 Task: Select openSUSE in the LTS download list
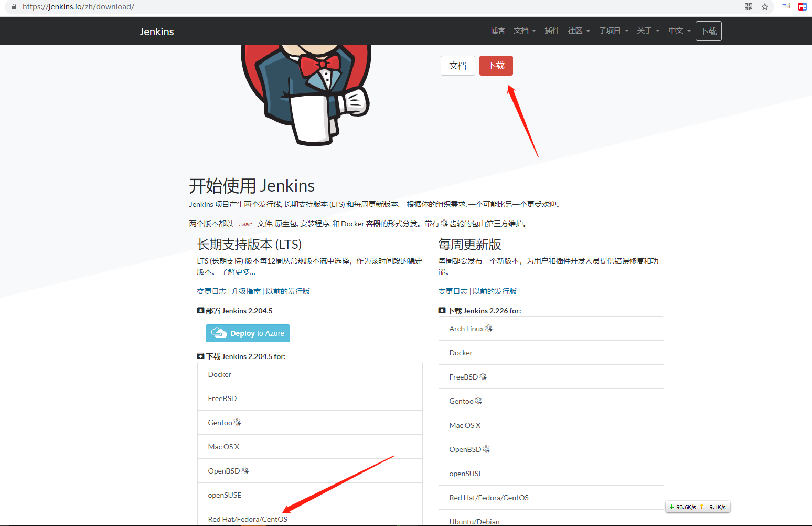[310, 495]
